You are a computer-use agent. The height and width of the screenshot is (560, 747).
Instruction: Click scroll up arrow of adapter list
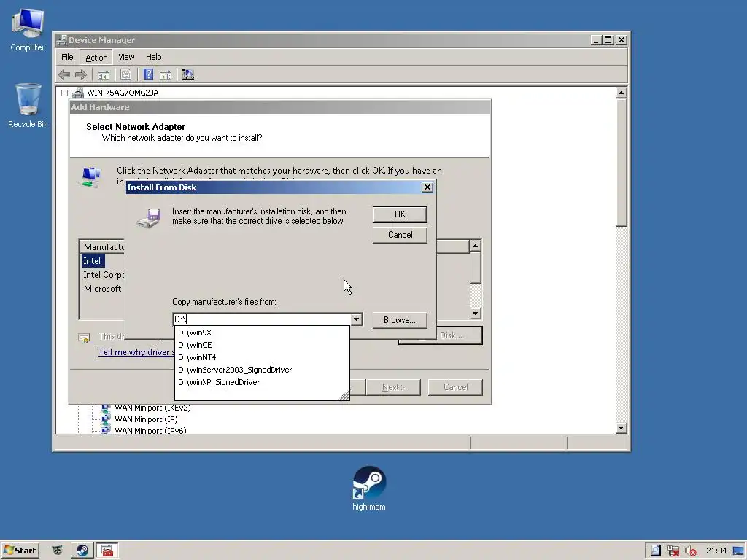[x=475, y=246]
